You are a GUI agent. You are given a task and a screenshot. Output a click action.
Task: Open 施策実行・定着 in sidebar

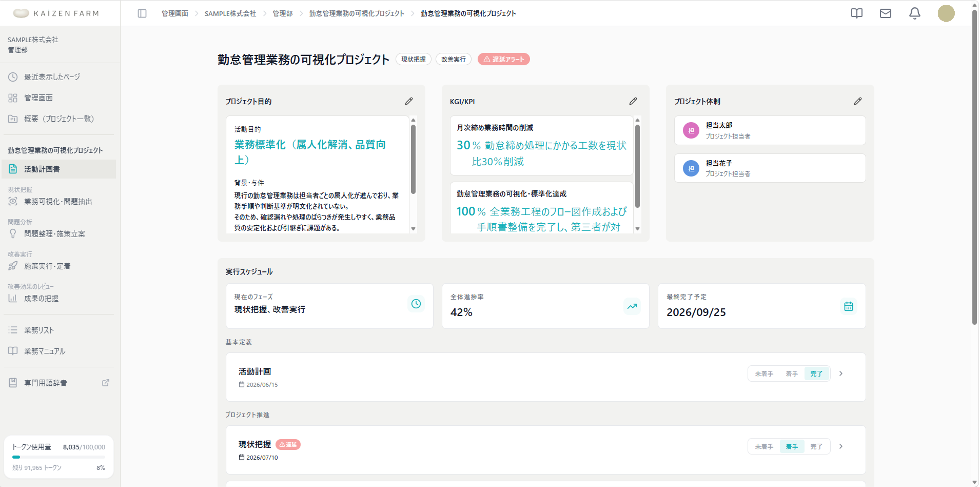[59, 266]
